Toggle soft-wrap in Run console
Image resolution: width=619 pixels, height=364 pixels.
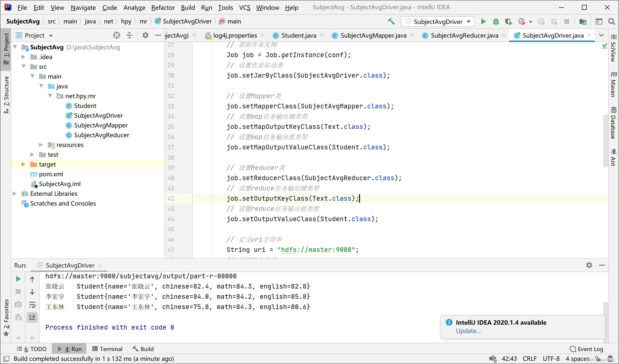click(32, 305)
